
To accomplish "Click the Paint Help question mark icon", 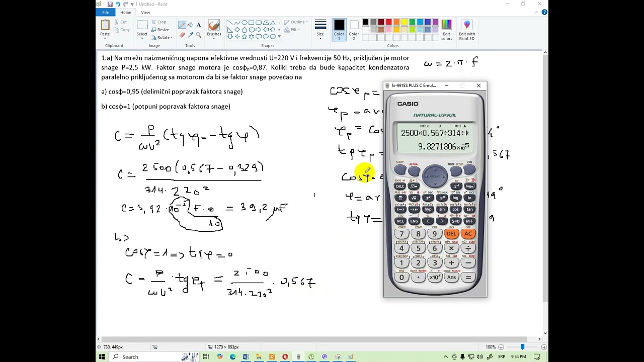I will 544,12.
